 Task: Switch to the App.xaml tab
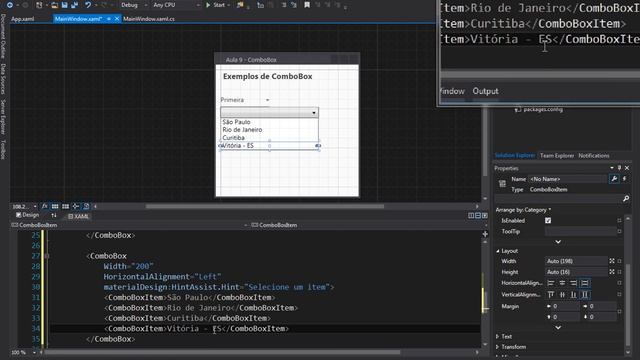pos(22,19)
